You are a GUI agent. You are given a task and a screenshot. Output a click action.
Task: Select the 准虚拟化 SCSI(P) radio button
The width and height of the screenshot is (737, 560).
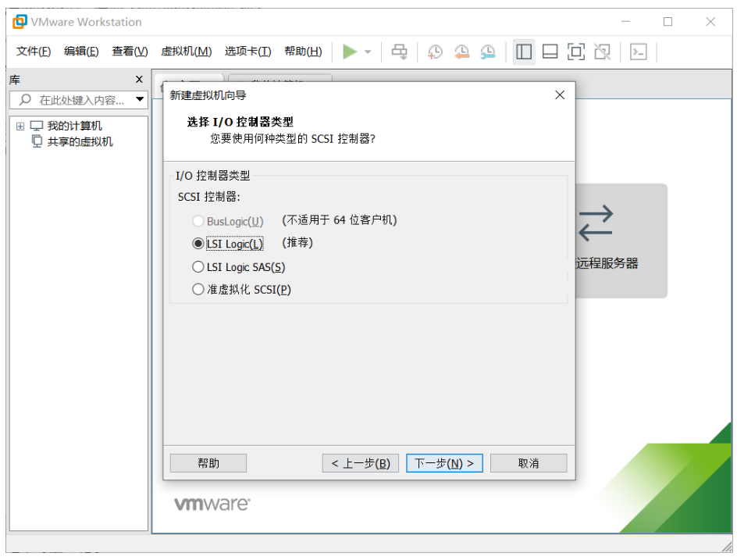pos(198,289)
